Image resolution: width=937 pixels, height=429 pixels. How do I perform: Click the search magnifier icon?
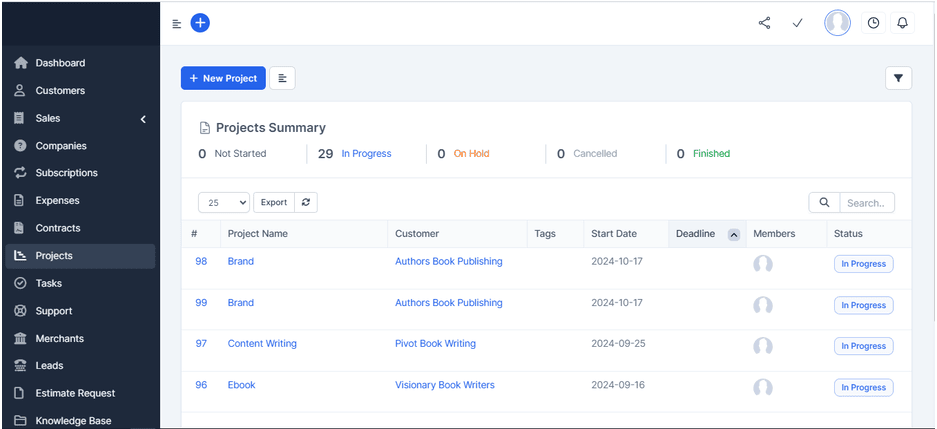click(x=824, y=202)
